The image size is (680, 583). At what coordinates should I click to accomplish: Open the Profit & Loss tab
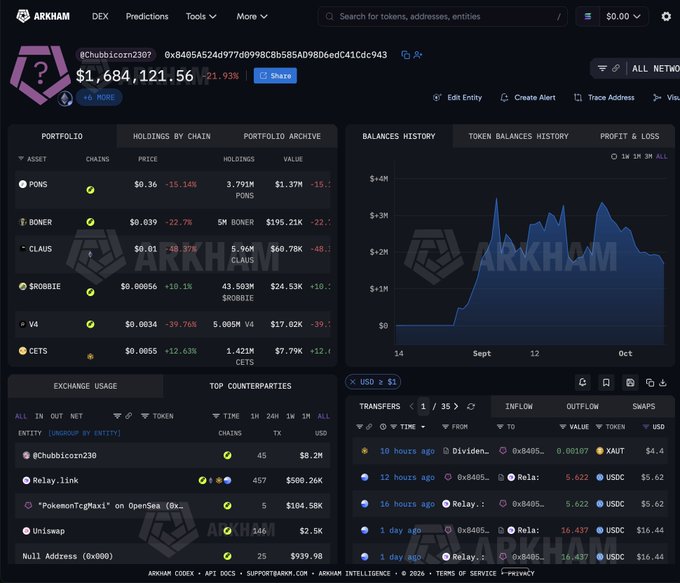click(629, 136)
